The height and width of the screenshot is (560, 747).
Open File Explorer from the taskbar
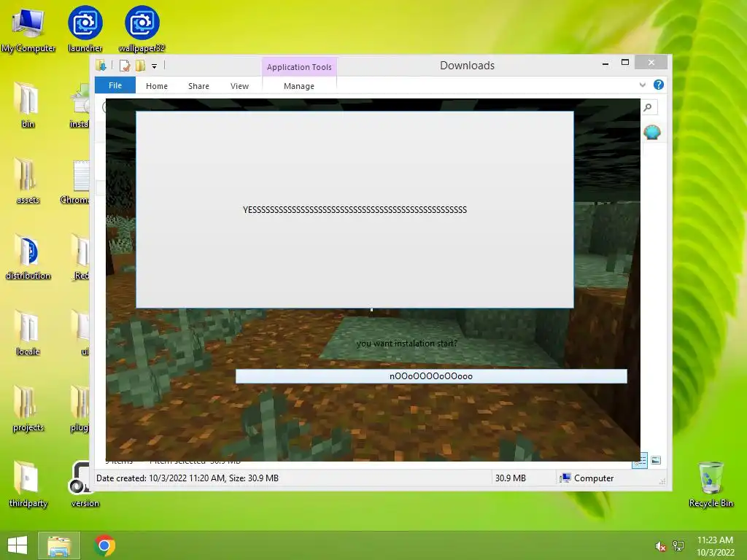tap(58, 545)
